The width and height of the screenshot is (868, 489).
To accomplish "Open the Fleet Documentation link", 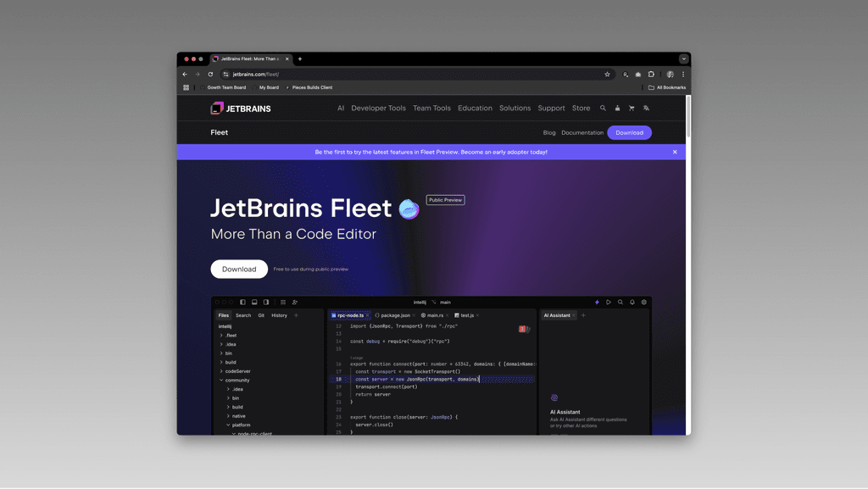I will click(582, 133).
